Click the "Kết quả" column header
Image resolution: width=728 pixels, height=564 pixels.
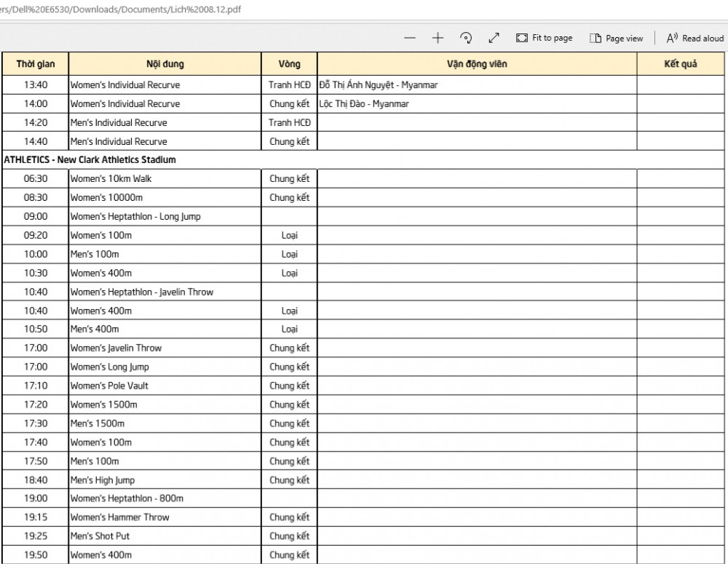(681, 64)
